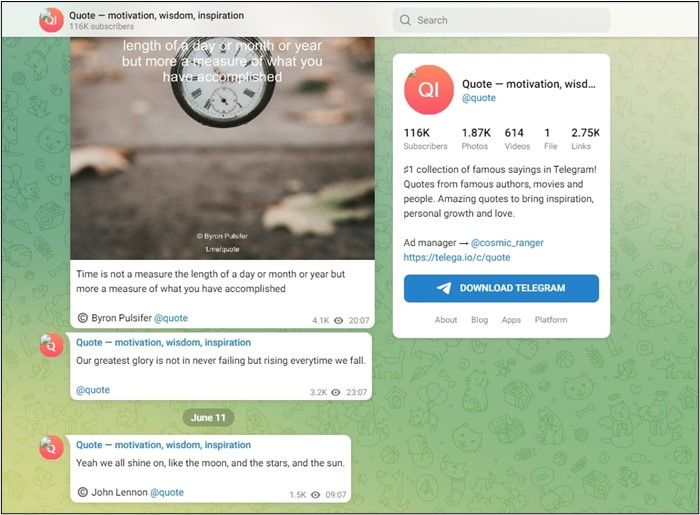
Task: Click the avatar beside the glory quote message
Action: (51, 345)
